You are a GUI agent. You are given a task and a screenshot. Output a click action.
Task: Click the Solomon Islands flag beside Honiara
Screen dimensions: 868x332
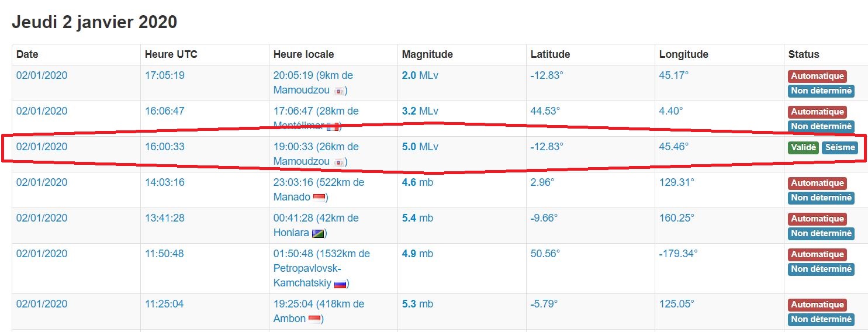point(318,233)
